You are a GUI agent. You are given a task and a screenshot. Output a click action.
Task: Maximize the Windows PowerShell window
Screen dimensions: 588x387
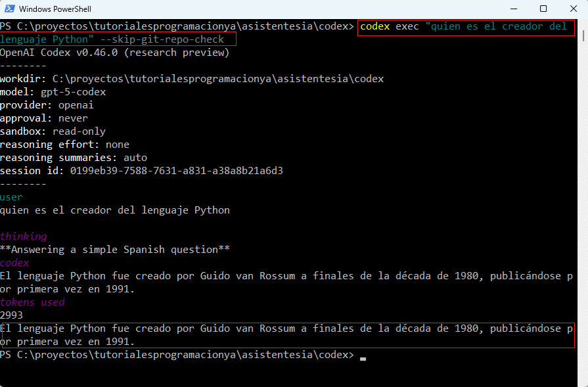pyautogui.click(x=543, y=9)
